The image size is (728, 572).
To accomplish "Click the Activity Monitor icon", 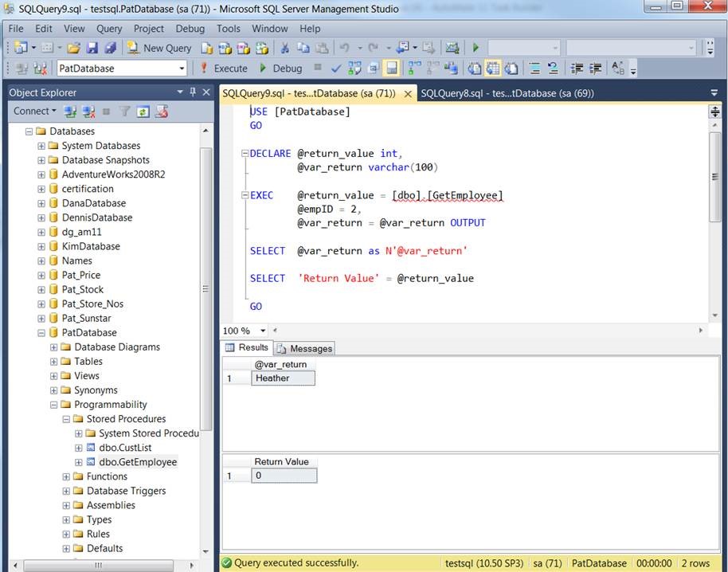I will (x=452, y=47).
